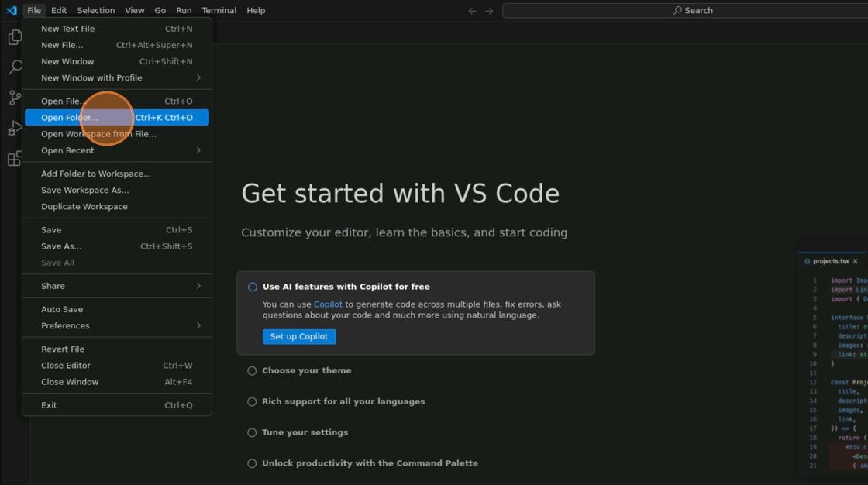Viewport: 868px width, 485px height.
Task: Go back with the left arrow
Action: click(472, 11)
